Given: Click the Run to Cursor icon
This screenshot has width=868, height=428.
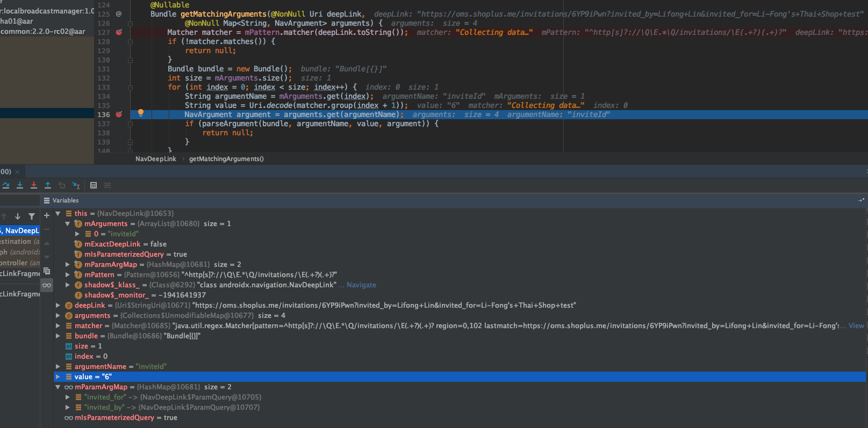Looking at the screenshot, I should tap(76, 185).
